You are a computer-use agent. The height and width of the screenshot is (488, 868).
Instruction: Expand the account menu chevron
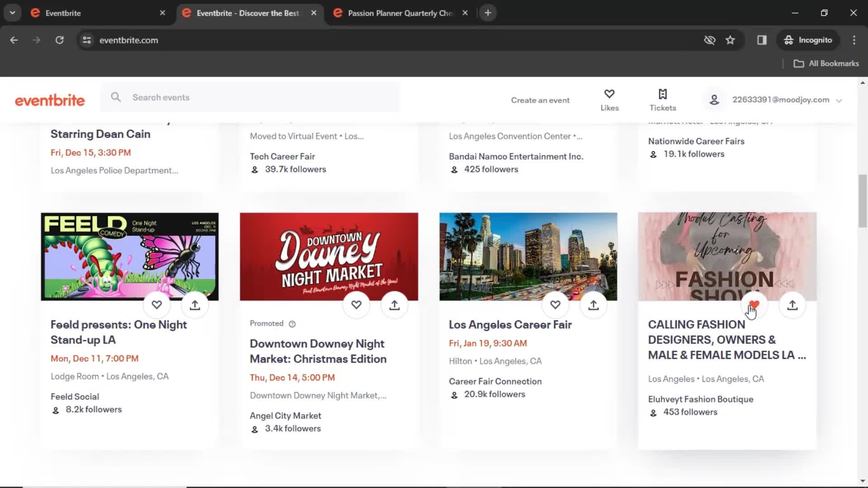point(839,101)
